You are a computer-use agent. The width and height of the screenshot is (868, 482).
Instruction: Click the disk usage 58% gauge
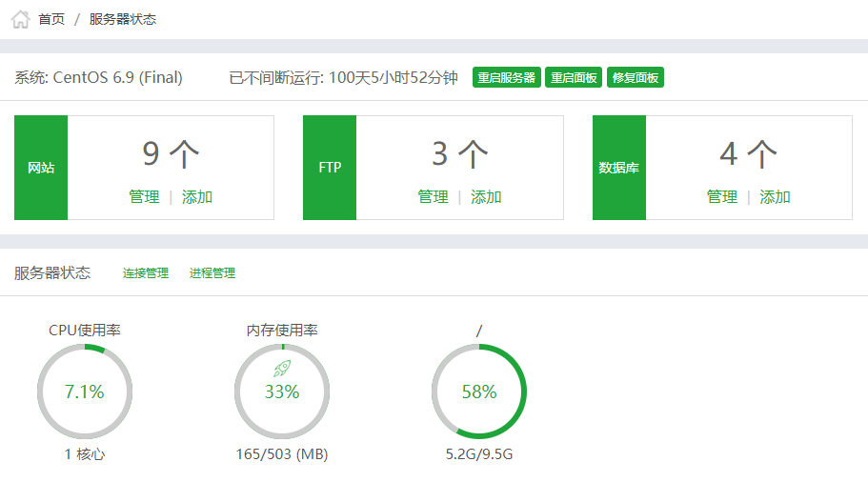click(479, 392)
